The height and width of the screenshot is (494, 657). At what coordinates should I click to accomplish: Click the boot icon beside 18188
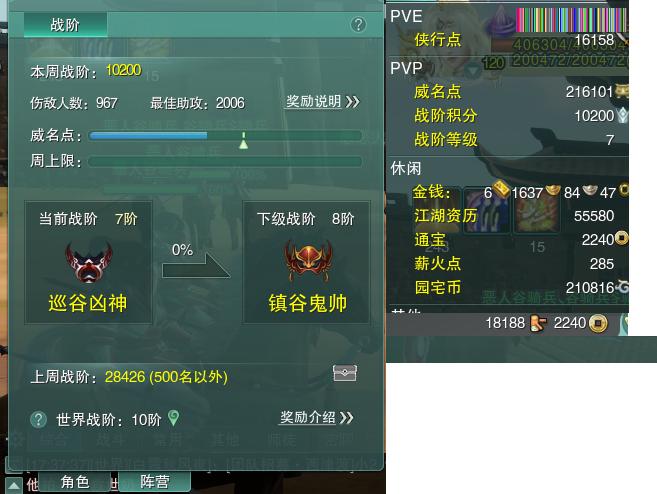[x=538, y=323]
